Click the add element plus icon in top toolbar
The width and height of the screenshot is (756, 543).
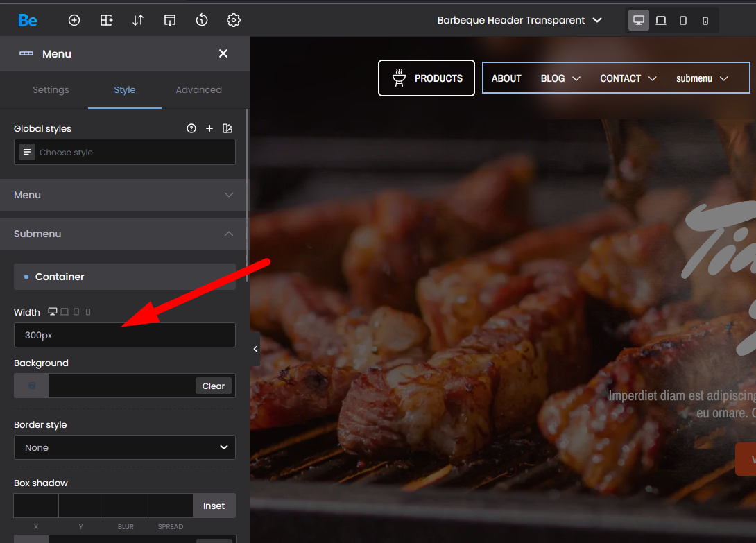pos(74,20)
